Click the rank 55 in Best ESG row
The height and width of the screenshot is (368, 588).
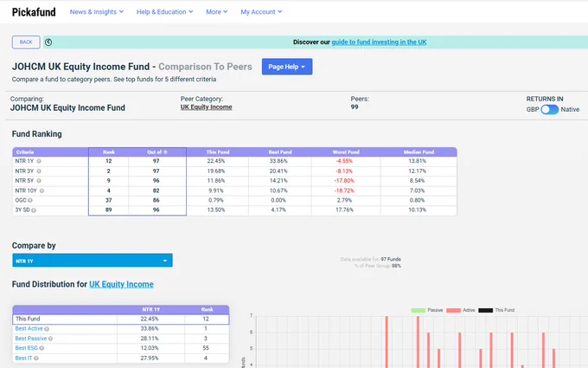tap(206, 348)
